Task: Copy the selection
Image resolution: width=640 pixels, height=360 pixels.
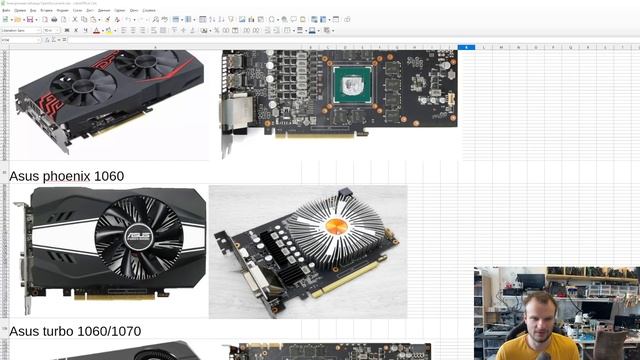Action: [84, 20]
